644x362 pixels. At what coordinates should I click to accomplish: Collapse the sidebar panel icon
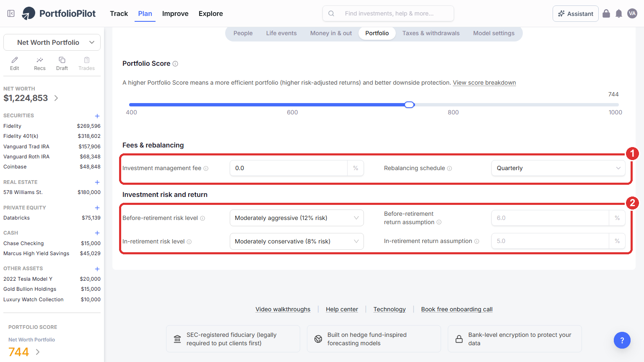(11, 13)
